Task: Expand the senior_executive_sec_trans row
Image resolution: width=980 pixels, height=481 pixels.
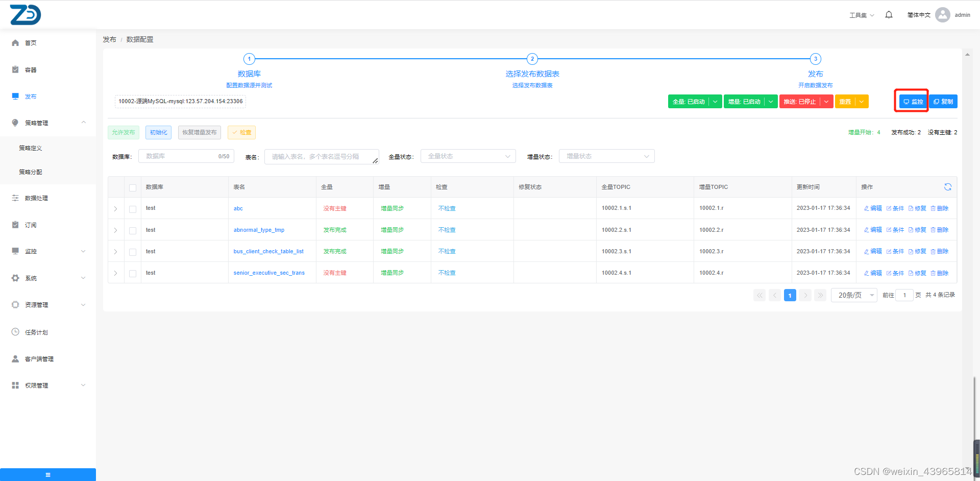Action: pos(116,273)
